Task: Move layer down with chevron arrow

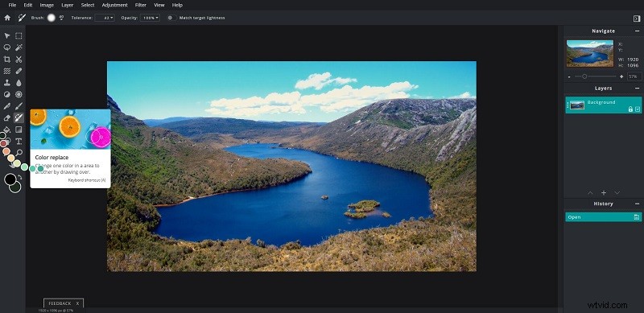Action: (x=617, y=192)
